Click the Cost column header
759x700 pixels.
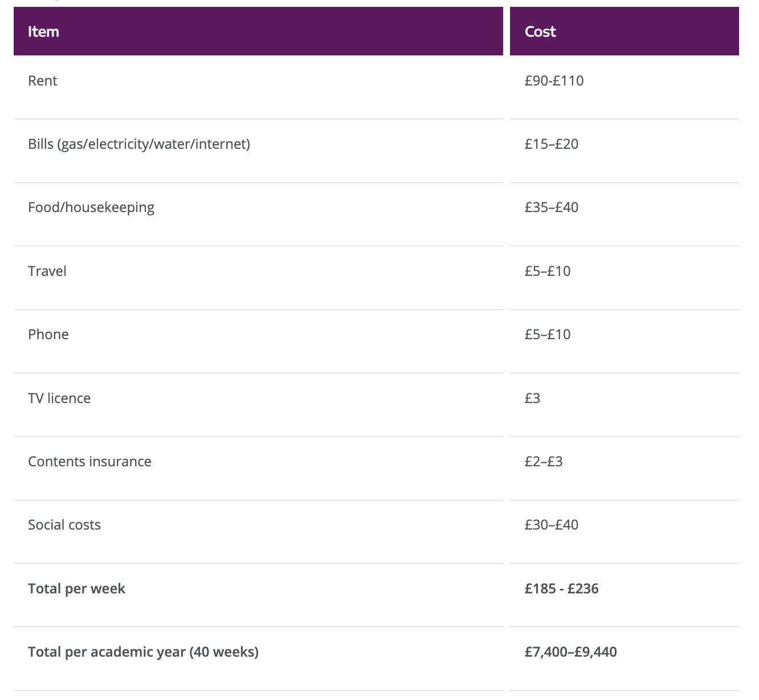540,31
